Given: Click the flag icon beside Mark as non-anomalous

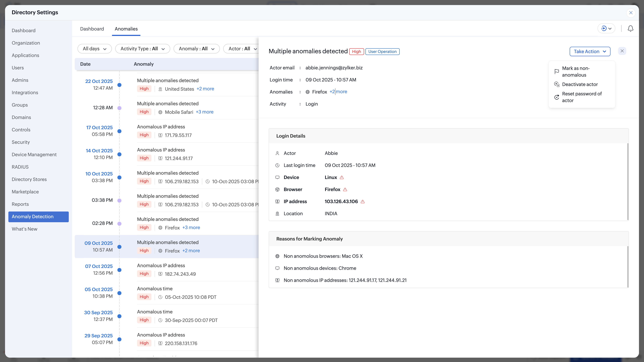Looking at the screenshot, I should pyautogui.click(x=557, y=72).
